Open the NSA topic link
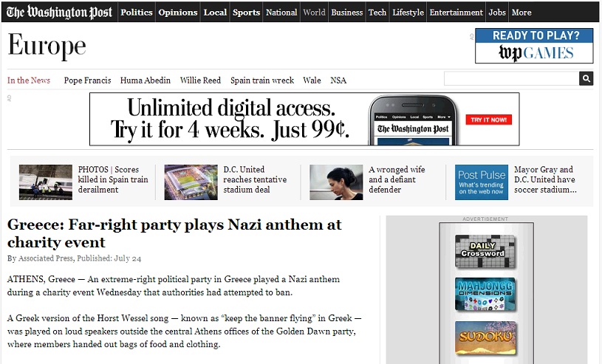The image size is (602, 364). click(338, 80)
